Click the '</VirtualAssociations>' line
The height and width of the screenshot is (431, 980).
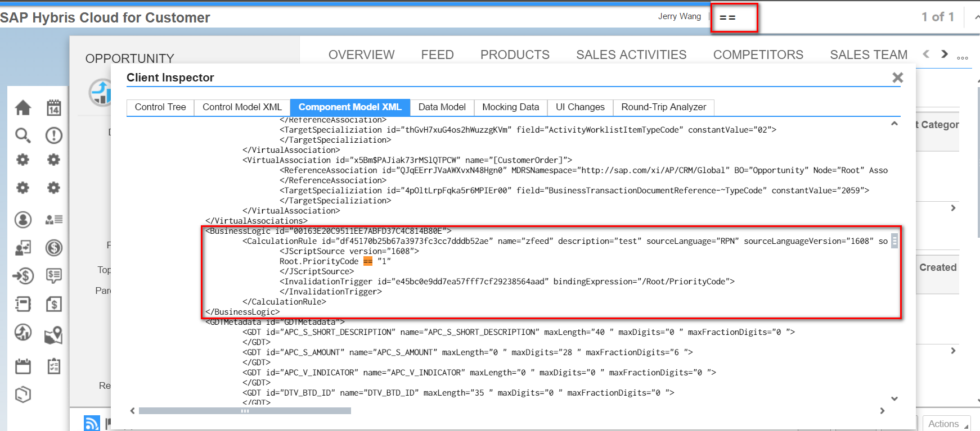click(257, 221)
